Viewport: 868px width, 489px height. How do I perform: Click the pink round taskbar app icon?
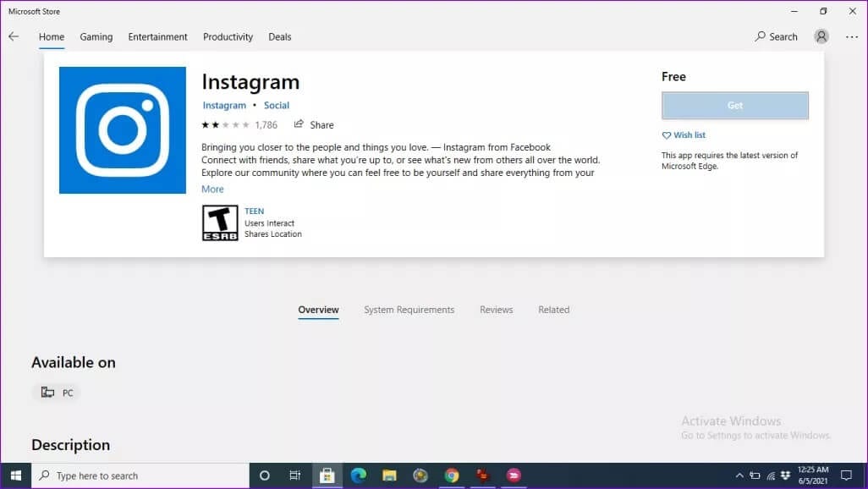click(514, 475)
